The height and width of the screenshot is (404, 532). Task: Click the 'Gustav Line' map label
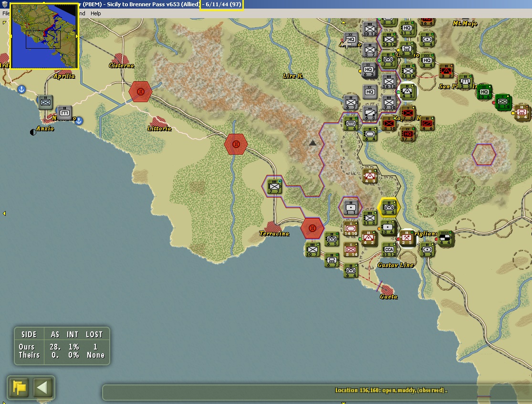[396, 265]
